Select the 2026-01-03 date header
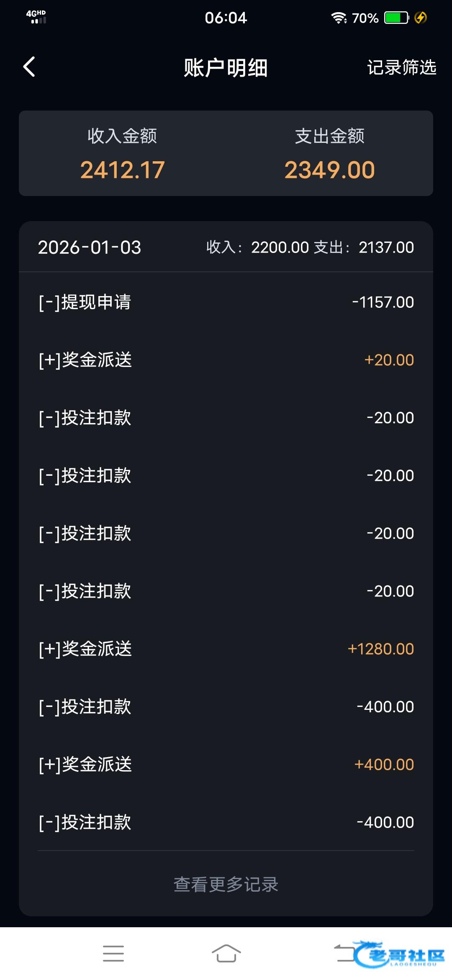This screenshot has height=980, width=452. tap(90, 247)
